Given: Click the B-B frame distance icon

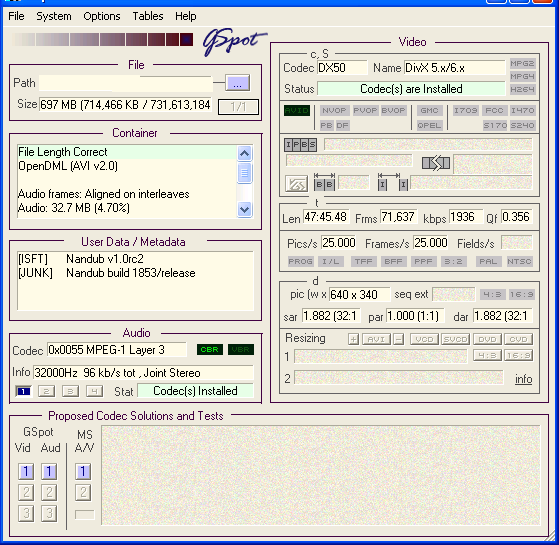Looking at the screenshot, I should 324,182.
